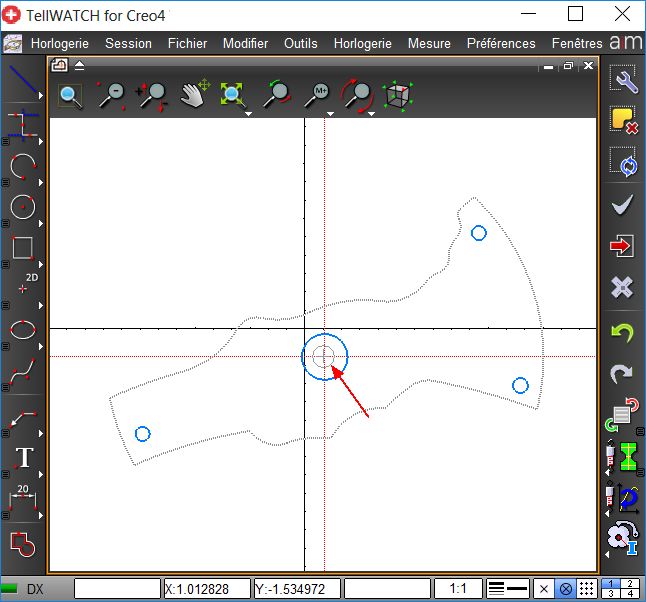Click the X coordinate field
Viewport: 646px width, 602px height.
point(206,589)
